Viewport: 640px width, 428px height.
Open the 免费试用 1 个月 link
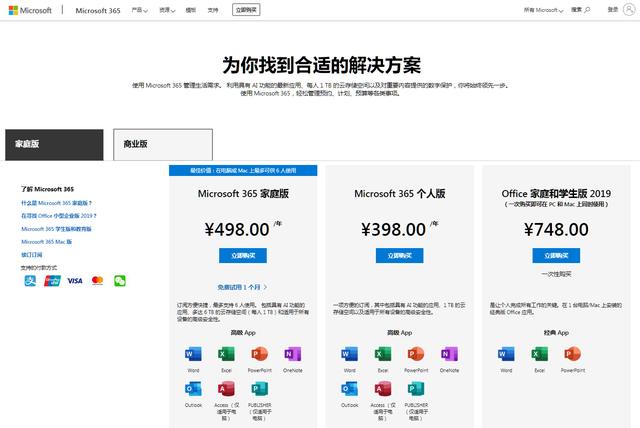[x=242, y=287]
